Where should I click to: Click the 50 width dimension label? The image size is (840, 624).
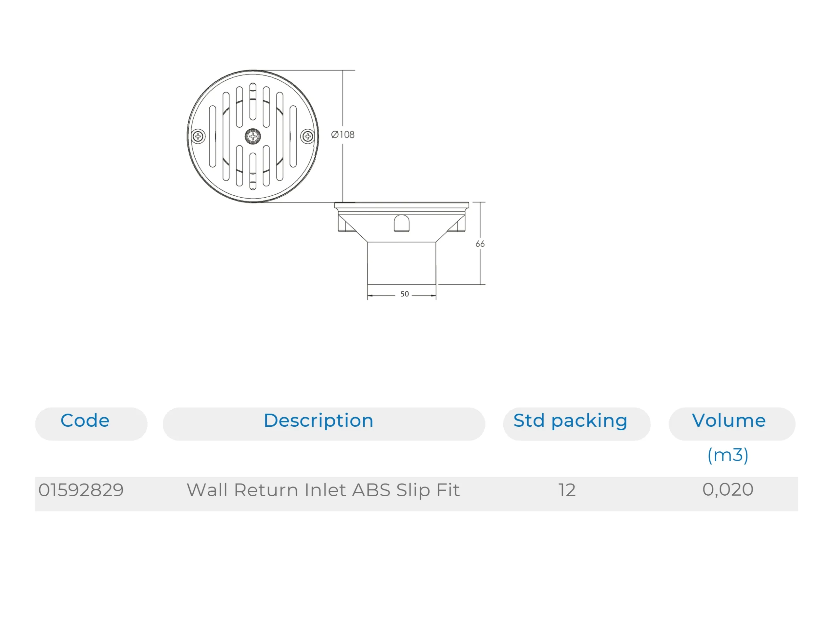[x=404, y=294]
